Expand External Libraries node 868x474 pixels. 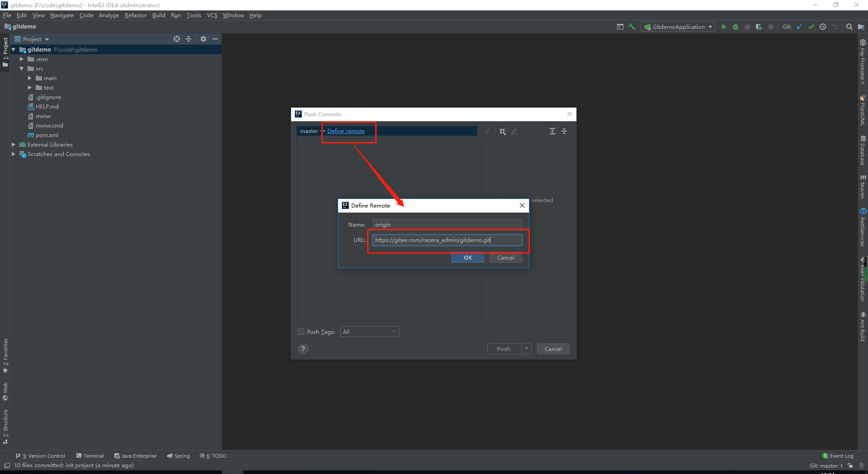[13, 145]
